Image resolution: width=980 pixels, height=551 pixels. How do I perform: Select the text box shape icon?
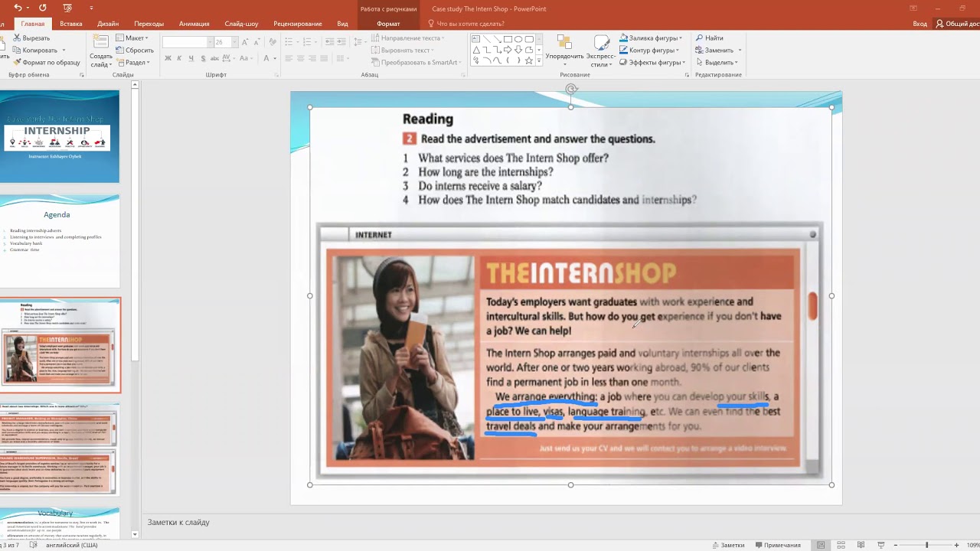pyautogui.click(x=476, y=39)
